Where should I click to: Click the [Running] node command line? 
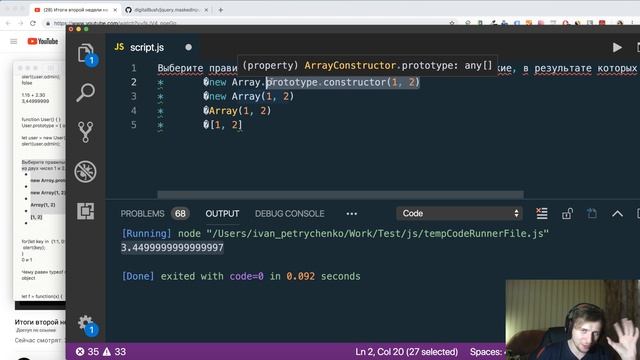point(335,233)
